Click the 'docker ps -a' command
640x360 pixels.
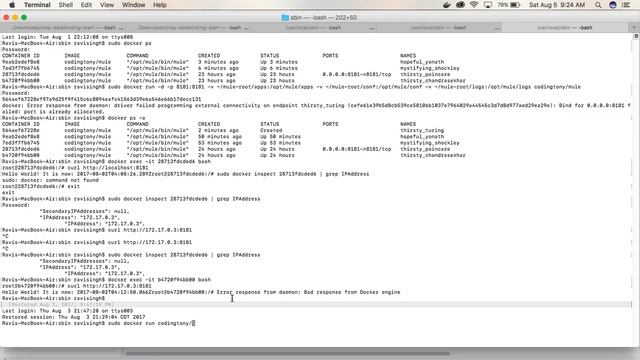click(127, 118)
